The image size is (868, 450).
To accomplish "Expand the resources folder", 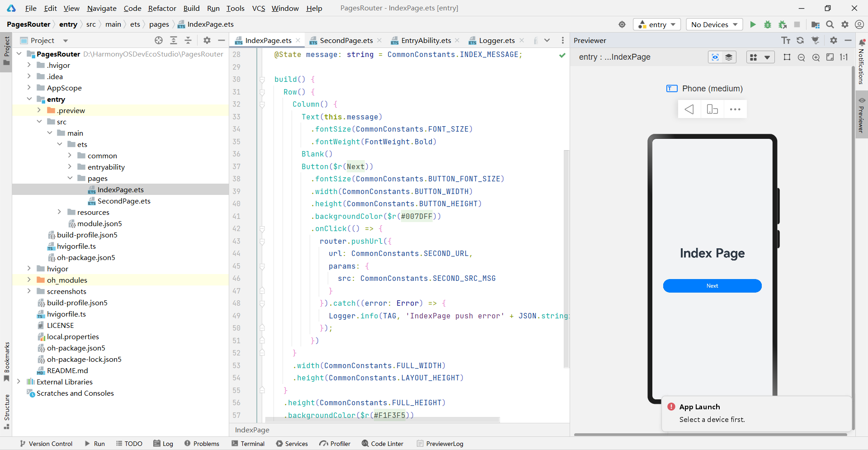I will [59, 212].
